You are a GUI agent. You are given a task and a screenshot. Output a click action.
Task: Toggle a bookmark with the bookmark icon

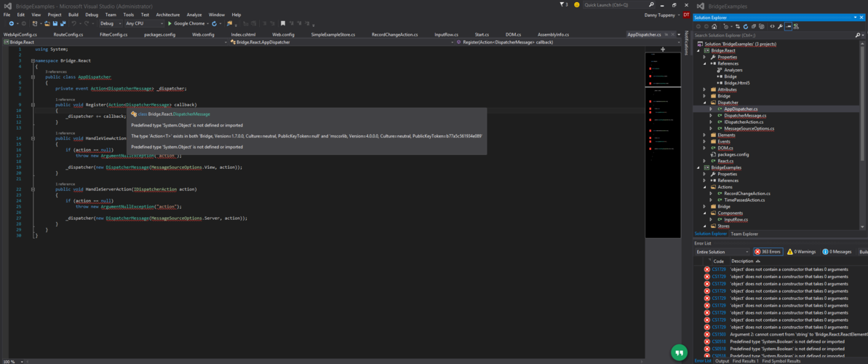point(283,23)
